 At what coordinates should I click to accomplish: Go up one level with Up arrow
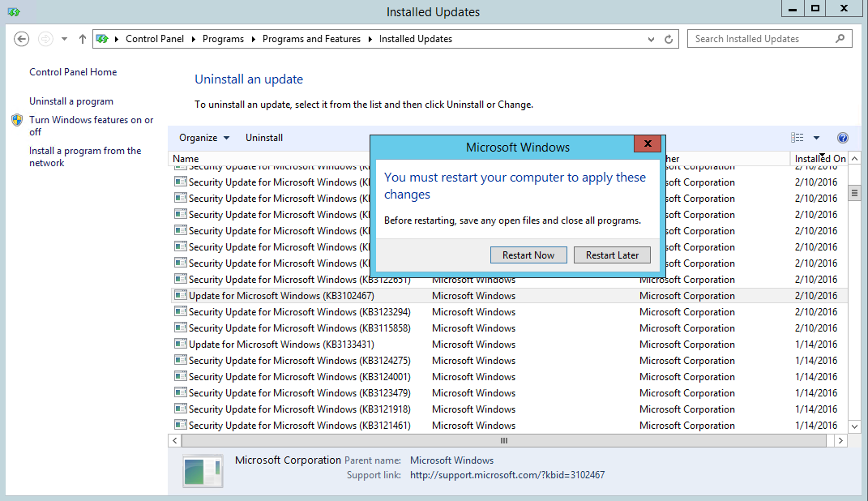click(x=83, y=39)
